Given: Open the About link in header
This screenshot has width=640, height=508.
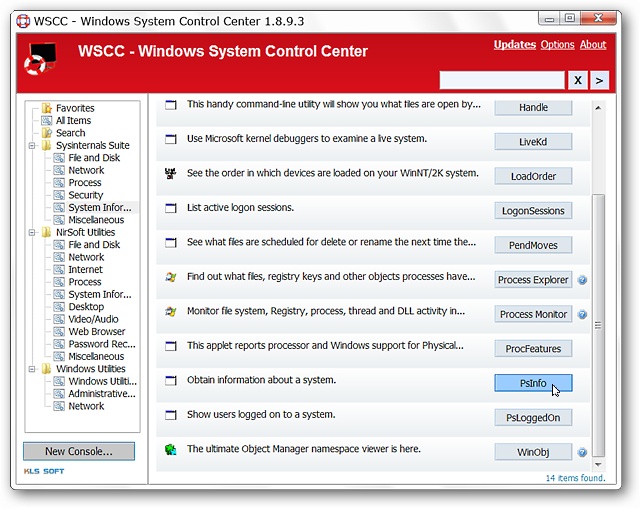Looking at the screenshot, I should coord(593,44).
